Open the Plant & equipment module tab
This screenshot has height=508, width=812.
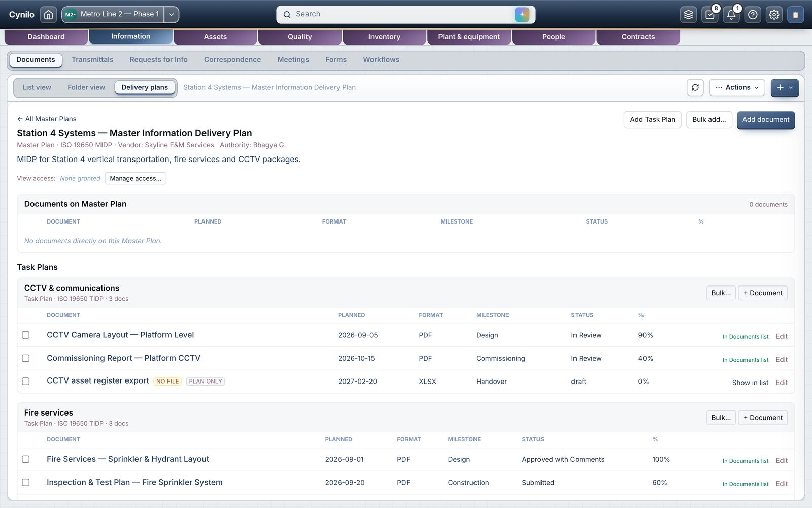[x=469, y=37]
